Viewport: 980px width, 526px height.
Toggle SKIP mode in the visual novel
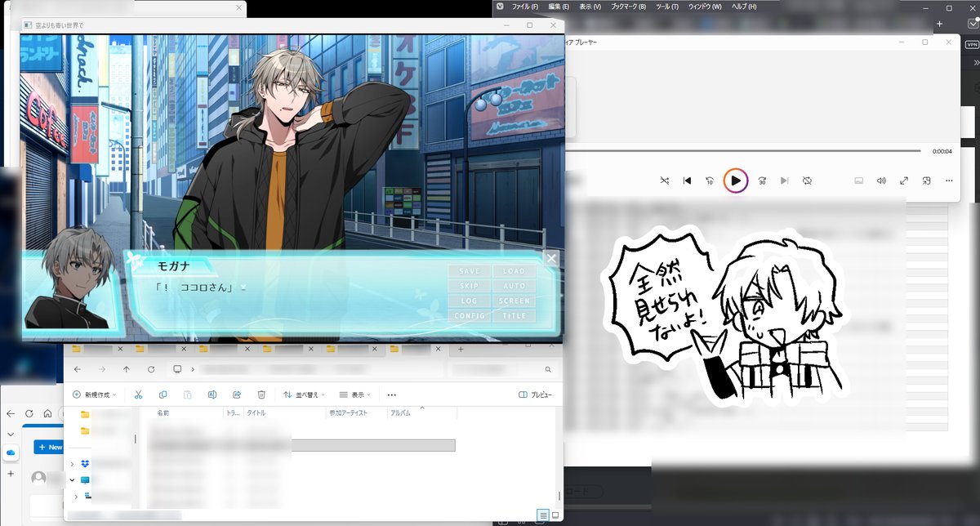coord(470,286)
